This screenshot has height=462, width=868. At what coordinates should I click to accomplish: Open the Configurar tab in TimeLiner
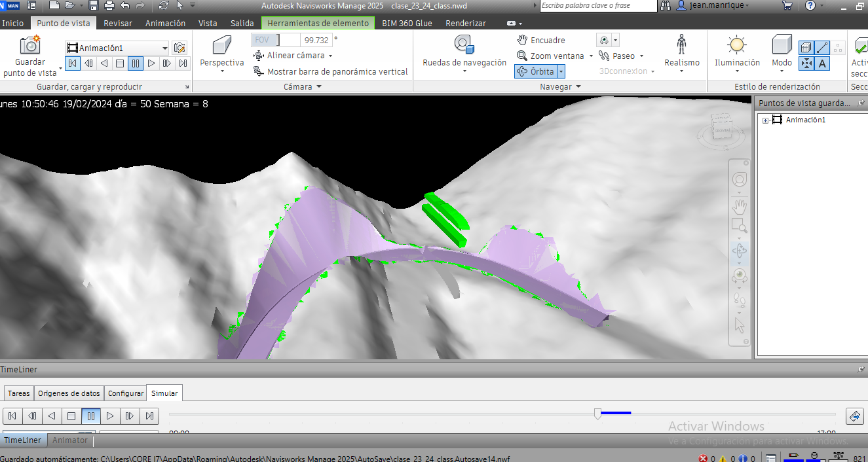[x=126, y=393]
